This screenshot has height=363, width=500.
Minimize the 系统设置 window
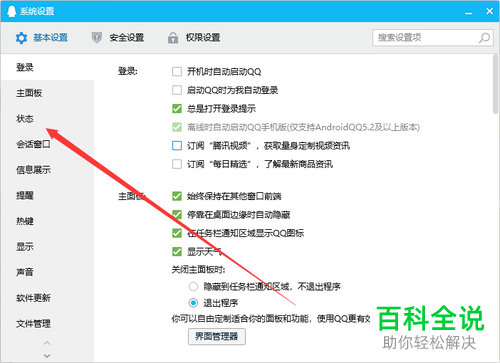469,12
